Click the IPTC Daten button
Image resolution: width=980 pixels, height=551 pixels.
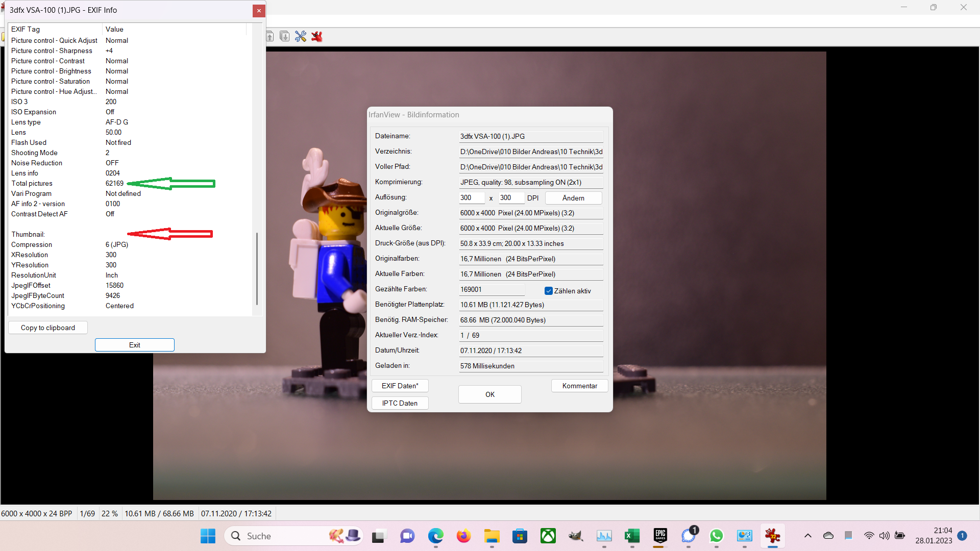400,403
